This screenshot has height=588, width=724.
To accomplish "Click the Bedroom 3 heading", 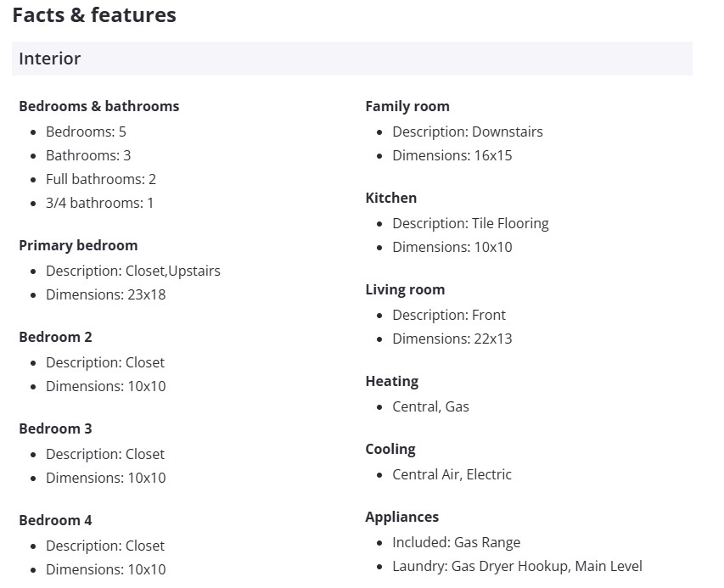I will tap(55, 428).
